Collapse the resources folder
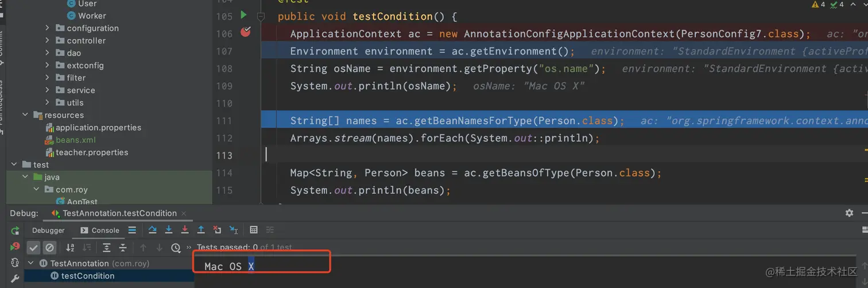The width and height of the screenshot is (868, 288). tap(25, 115)
